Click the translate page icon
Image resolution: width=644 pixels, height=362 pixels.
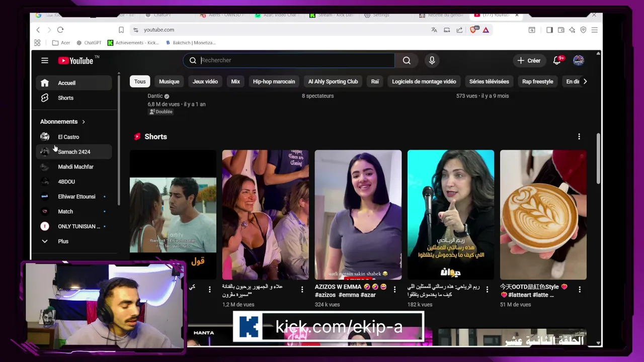[434, 30]
